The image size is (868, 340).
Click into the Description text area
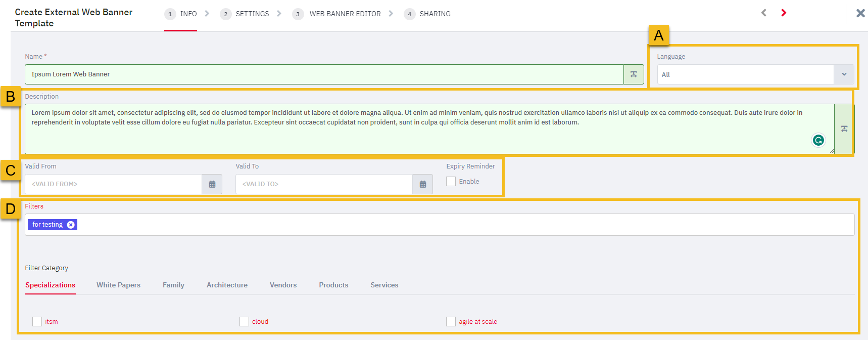[x=429, y=129]
